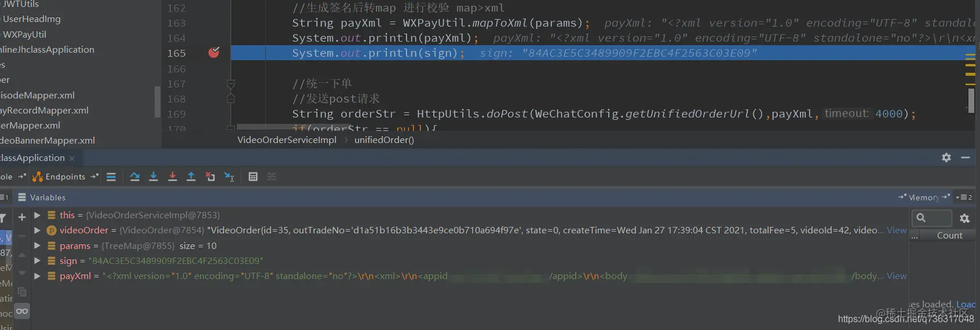Click the Endpoints tab icon
This screenshot has height=330, width=980.
38,177
